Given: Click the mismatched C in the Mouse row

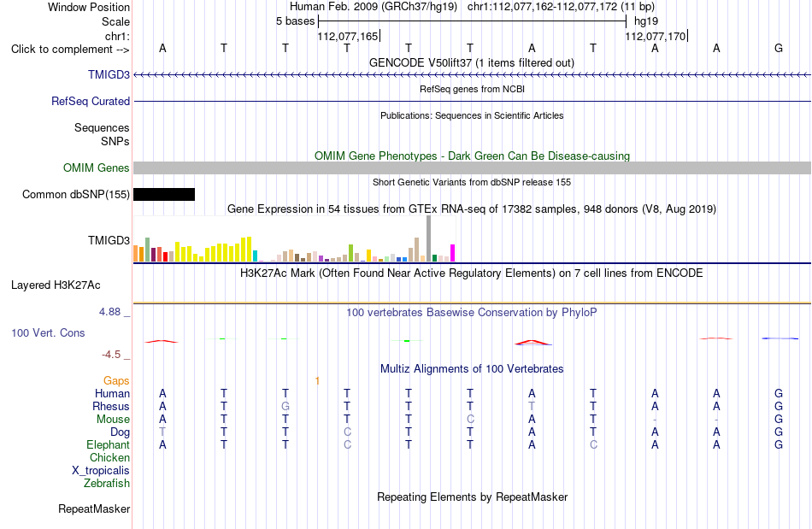Looking at the screenshot, I should coord(470,420).
